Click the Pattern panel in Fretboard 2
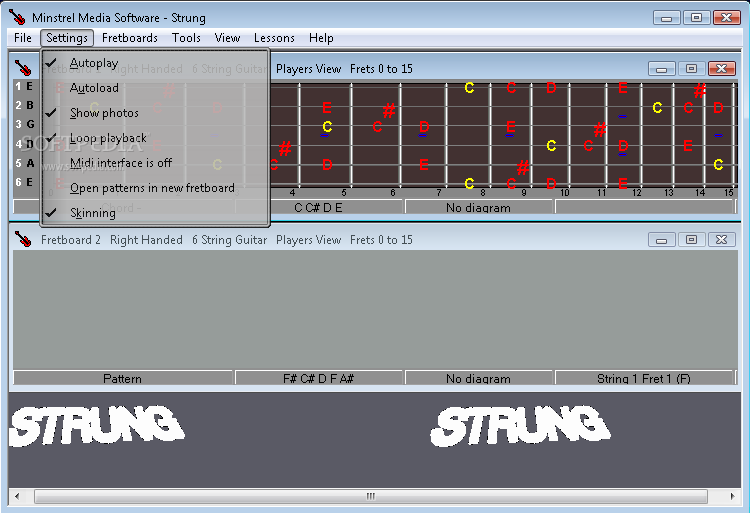The image size is (750, 513). point(123,378)
